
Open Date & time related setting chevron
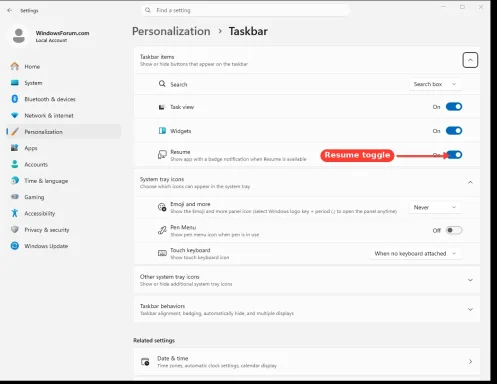click(470, 362)
